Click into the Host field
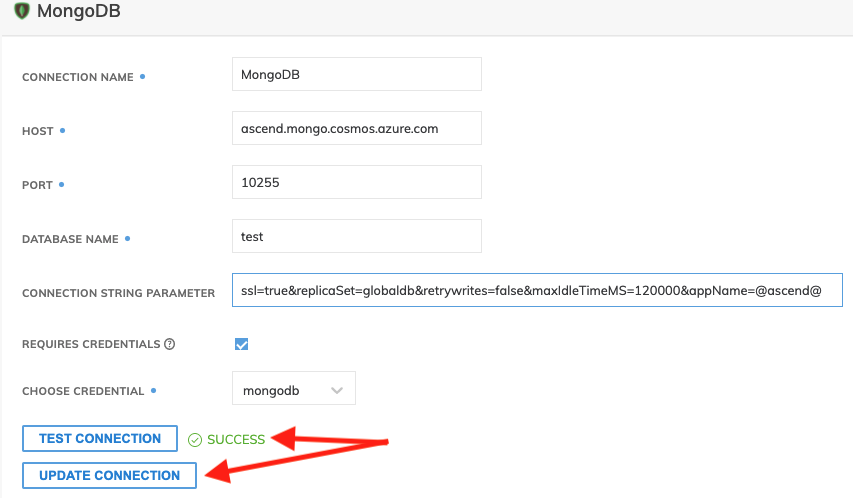Image resolution: width=853 pixels, height=498 pixels. (357, 128)
